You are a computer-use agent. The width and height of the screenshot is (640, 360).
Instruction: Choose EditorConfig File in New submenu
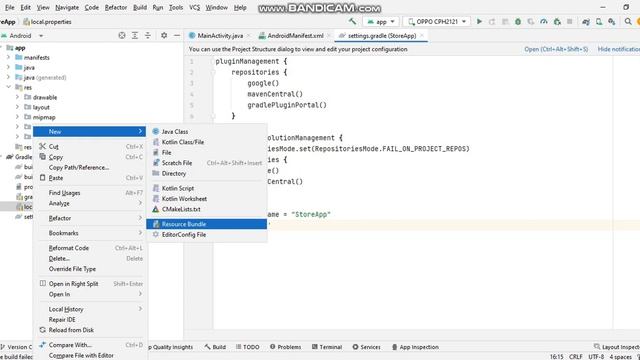coord(207,235)
